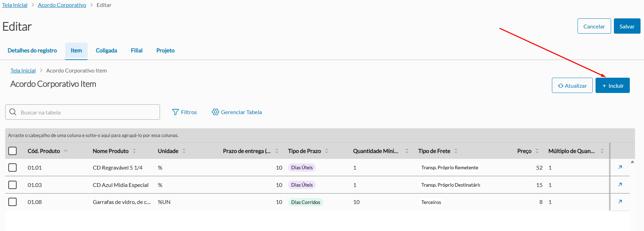This screenshot has height=231, width=644.
Task: Open the row link icon for product 01.03
Action: (x=620, y=185)
